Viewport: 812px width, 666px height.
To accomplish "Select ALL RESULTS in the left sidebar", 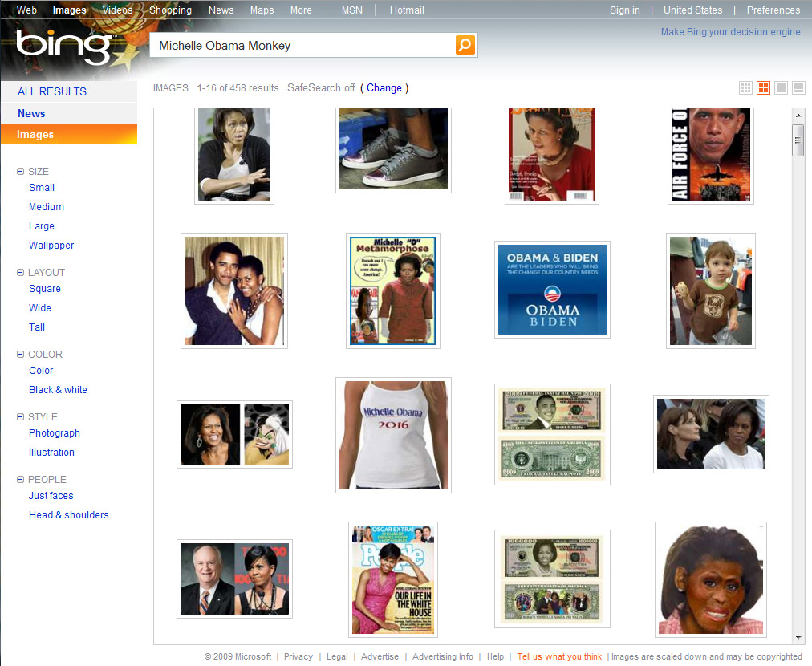I will [x=52, y=91].
